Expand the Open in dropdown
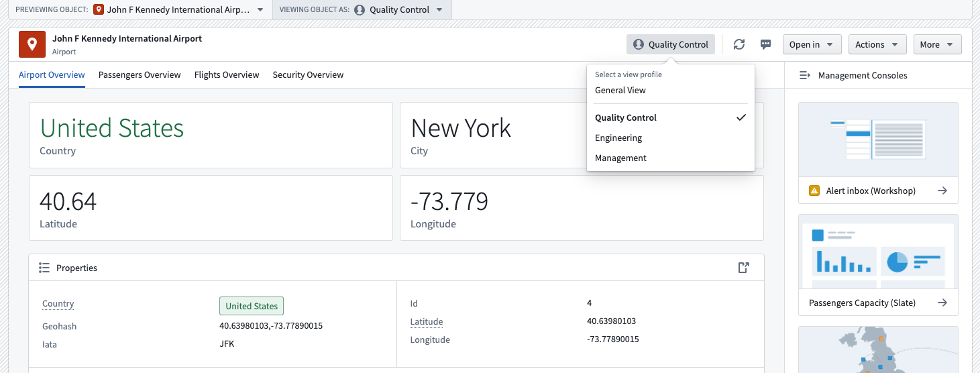Screen dimensions: 980x373 (812, 44)
